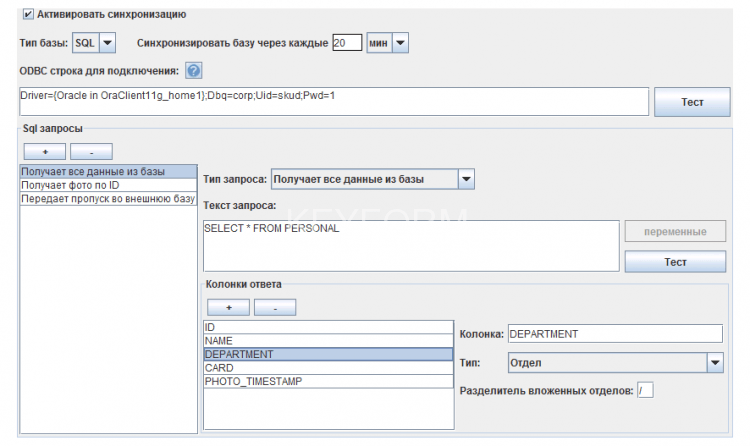Select 'Передает пропуск во внешнюю базу' query
This screenshot has height=446, width=750.
click(x=107, y=199)
